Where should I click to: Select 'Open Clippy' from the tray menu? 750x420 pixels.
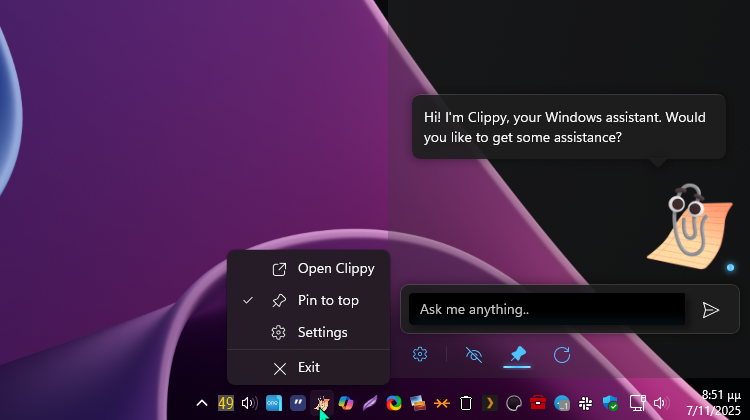tap(309, 269)
